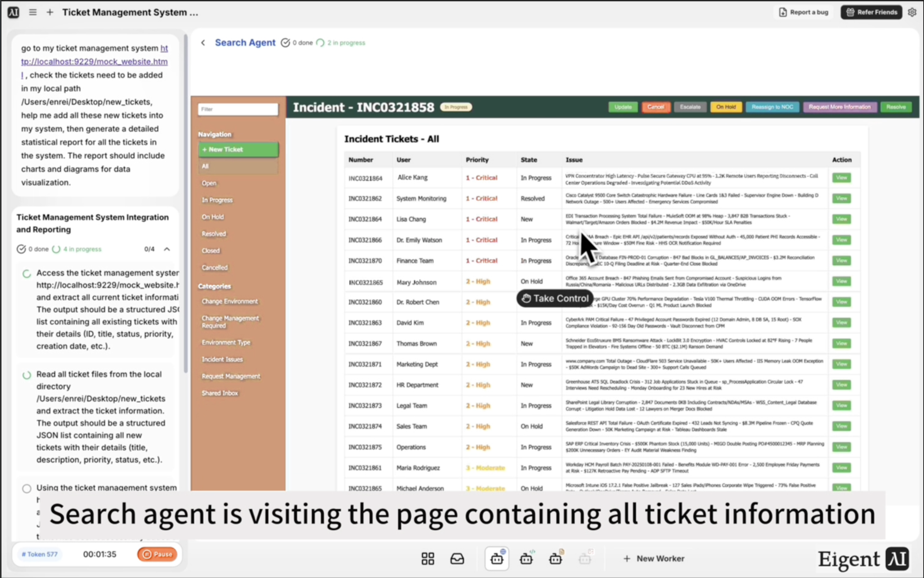Image resolution: width=924 pixels, height=578 pixels.
Task: Open settings gear in top right corner
Action: [912, 12]
